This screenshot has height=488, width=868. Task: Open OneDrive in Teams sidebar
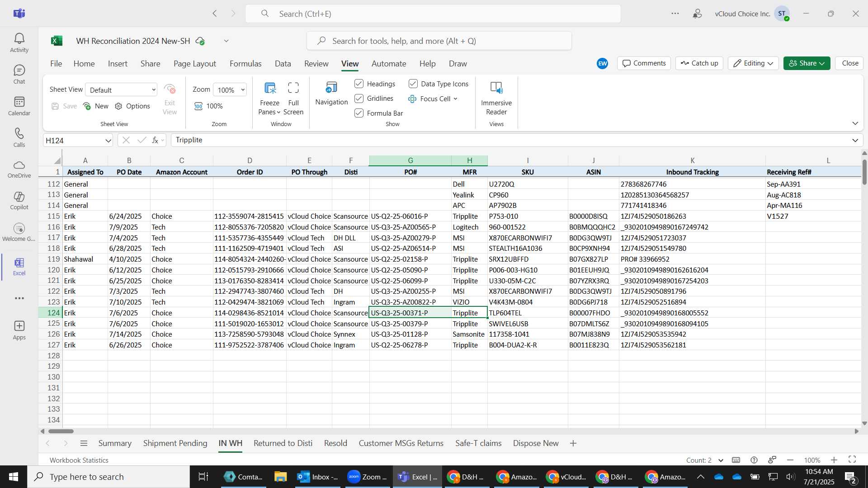point(19,169)
